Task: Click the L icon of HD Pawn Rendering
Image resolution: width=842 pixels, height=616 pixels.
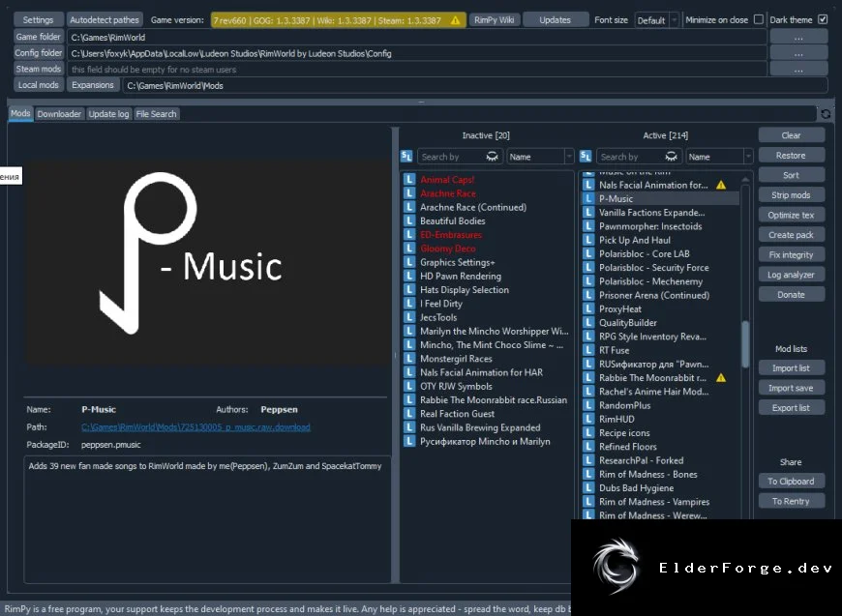Action: [x=409, y=276]
